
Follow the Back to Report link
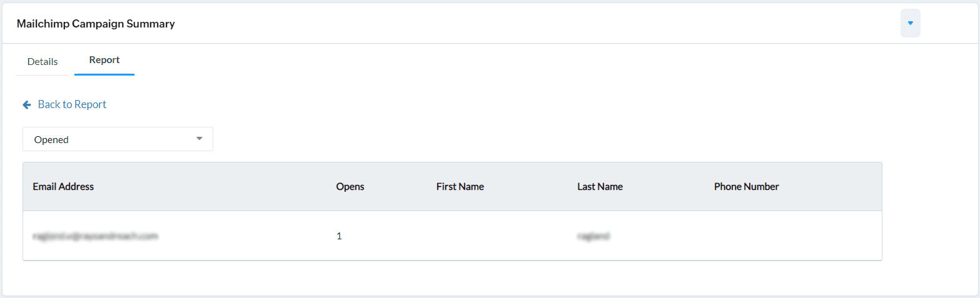(x=72, y=104)
